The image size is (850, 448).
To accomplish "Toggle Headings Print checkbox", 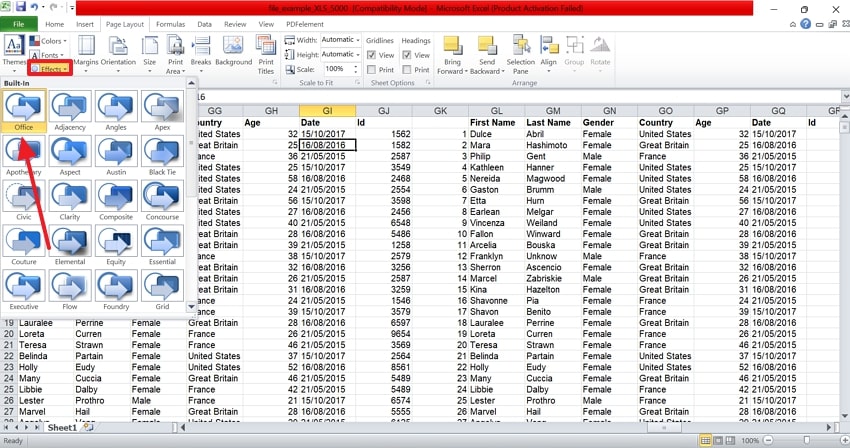I will pyautogui.click(x=407, y=69).
